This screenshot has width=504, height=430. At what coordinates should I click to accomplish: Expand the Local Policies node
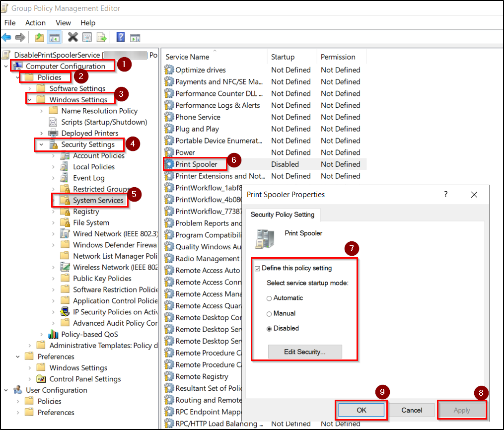(53, 167)
